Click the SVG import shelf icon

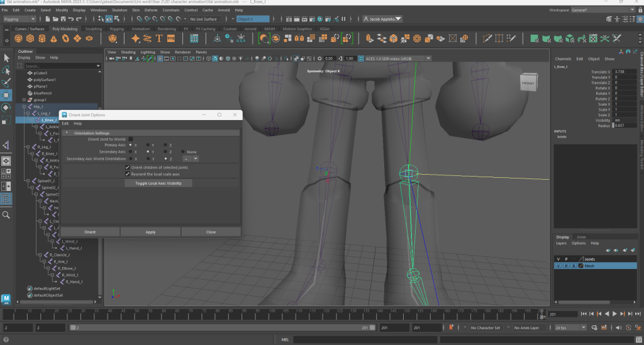click(170, 38)
